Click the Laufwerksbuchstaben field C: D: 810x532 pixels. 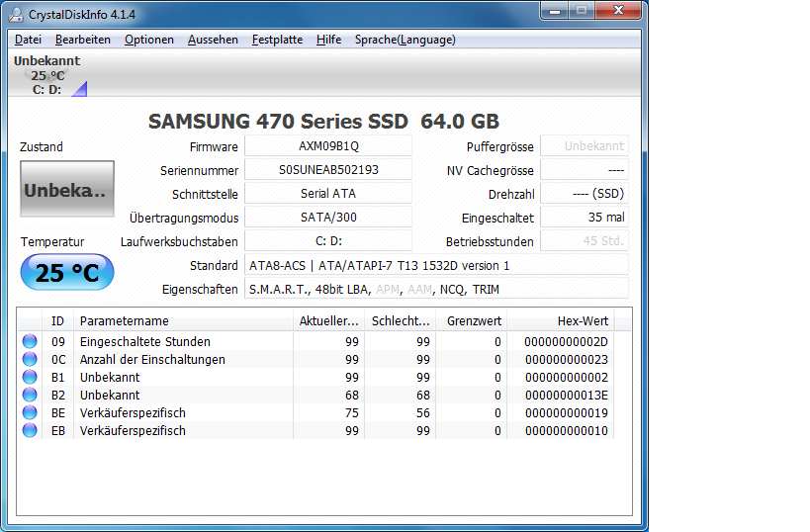click(328, 241)
